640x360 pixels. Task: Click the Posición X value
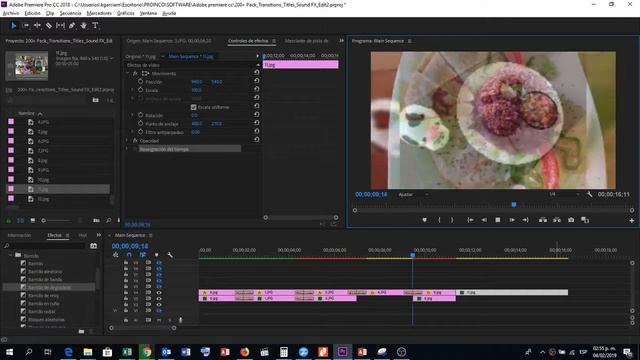197,82
